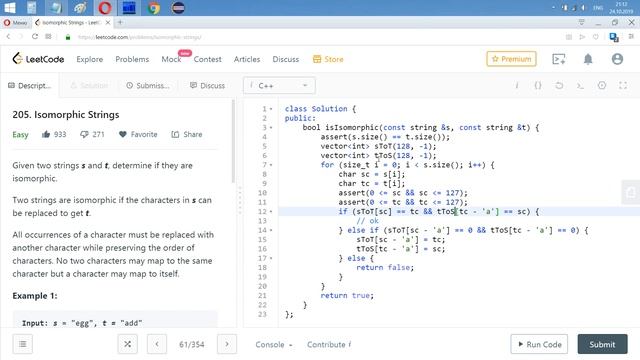
Task: Open the editor shortcuts terminal icon
Action: [x=580, y=86]
